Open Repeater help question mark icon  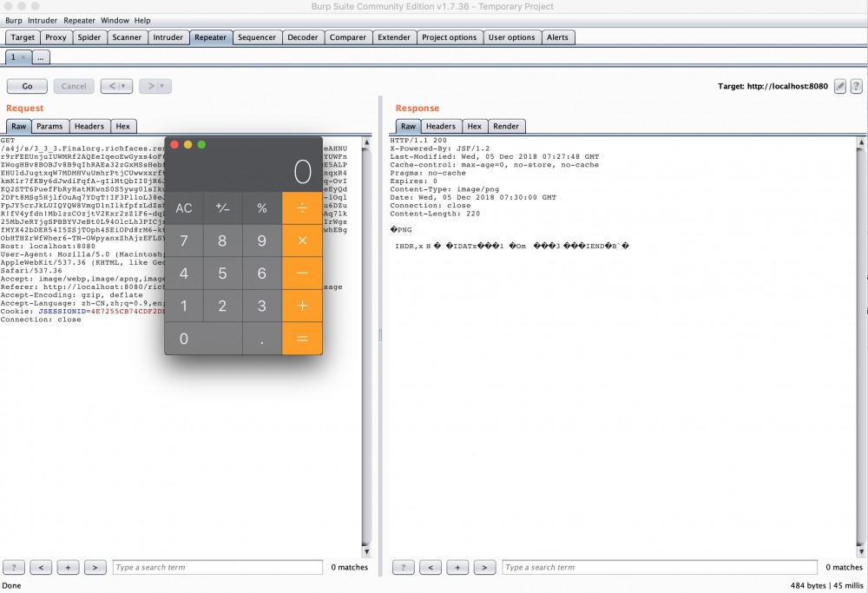856,86
